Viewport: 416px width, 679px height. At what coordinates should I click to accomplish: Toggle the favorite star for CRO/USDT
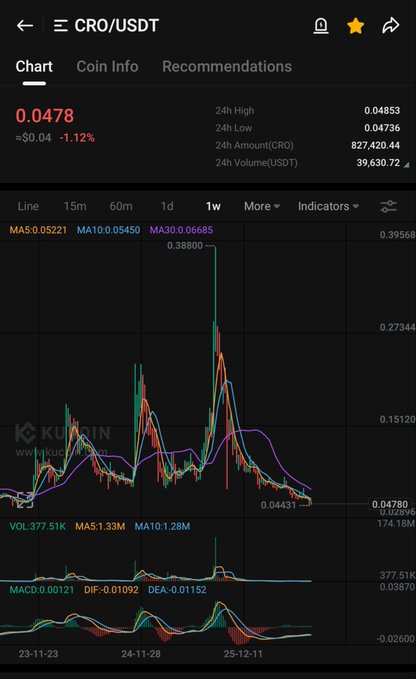coord(355,26)
